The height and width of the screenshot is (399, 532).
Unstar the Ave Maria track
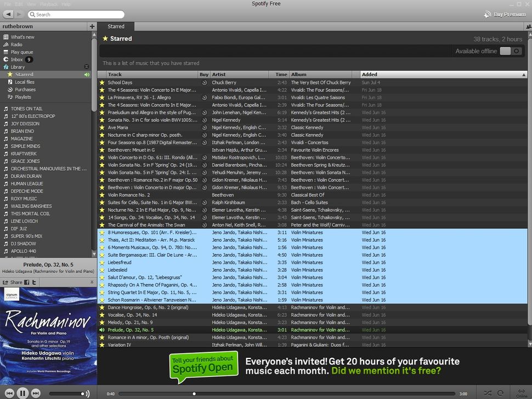[101, 127]
